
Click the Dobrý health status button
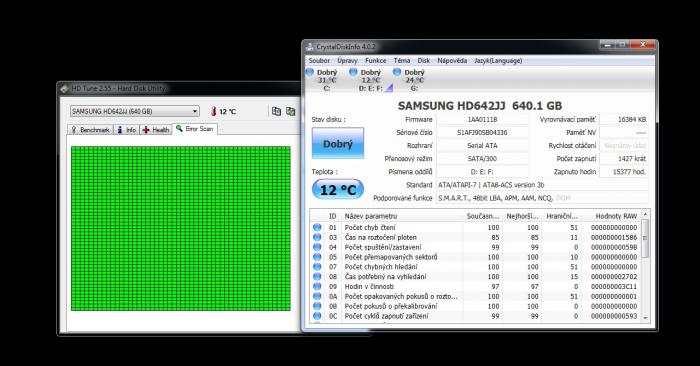pyautogui.click(x=338, y=143)
